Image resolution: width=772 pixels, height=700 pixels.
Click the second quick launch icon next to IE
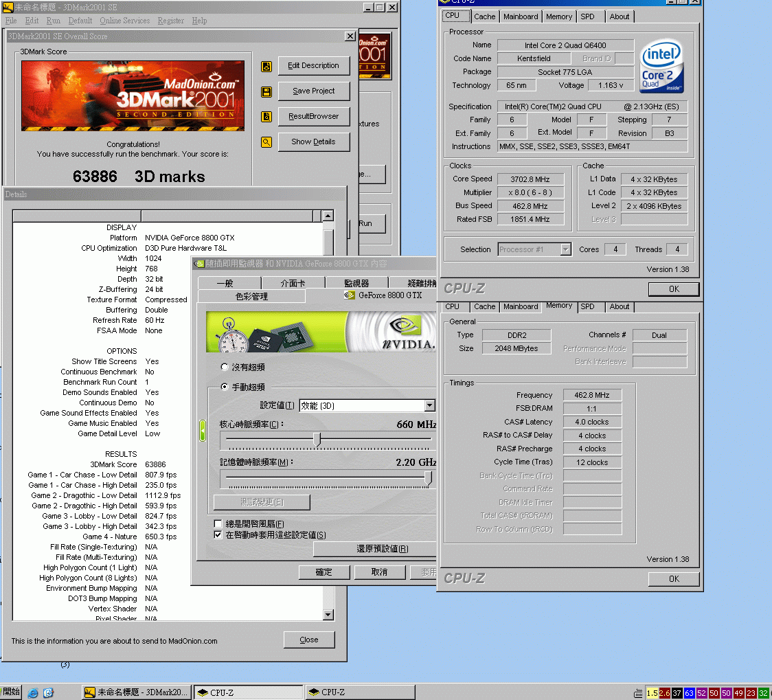pyautogui.click(x=48, y=692)
